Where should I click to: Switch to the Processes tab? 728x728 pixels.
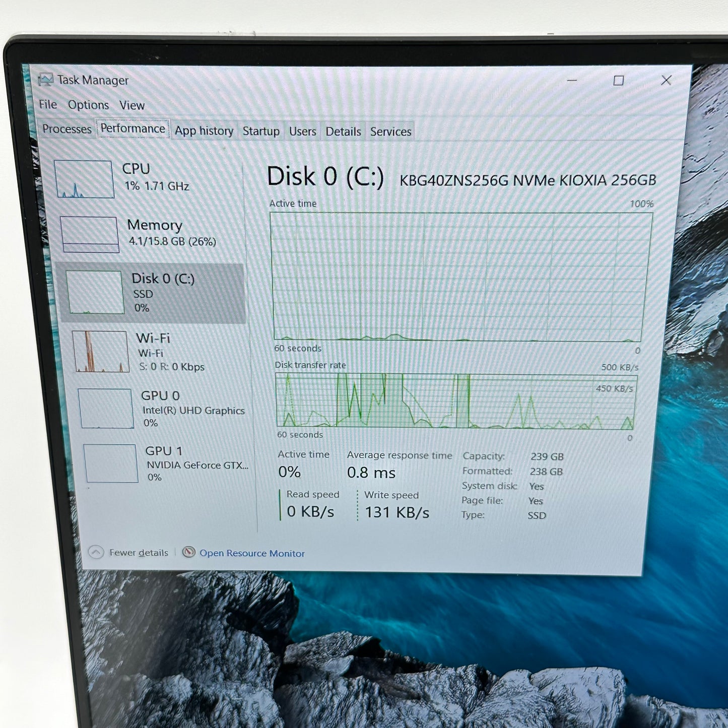67,129
